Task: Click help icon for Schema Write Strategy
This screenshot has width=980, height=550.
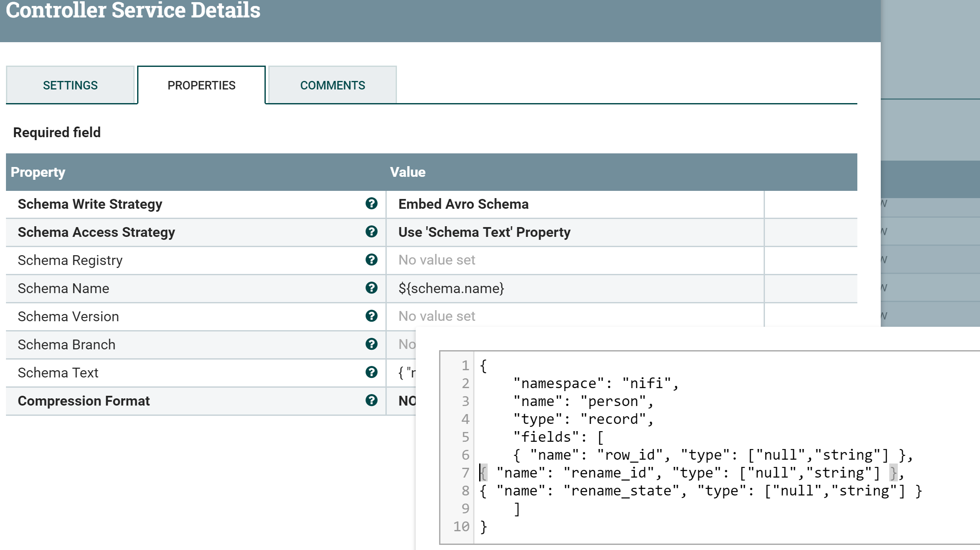Action: click(371, 204)
